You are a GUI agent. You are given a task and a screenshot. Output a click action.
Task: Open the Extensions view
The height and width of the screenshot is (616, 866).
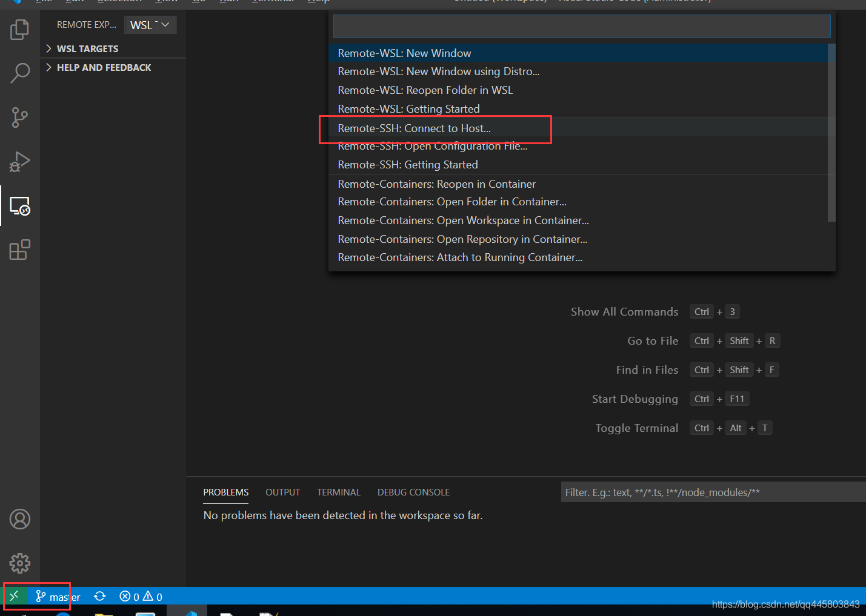pos(19,250)
